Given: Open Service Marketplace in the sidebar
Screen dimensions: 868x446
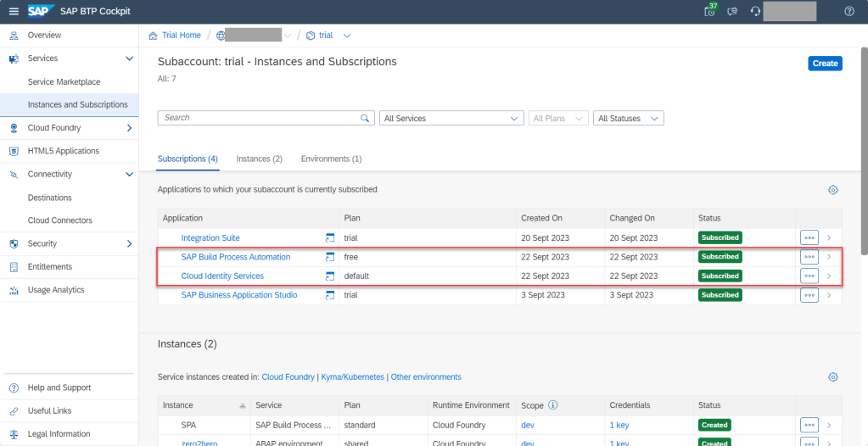Looking at the screenshot, I should 64,82.
